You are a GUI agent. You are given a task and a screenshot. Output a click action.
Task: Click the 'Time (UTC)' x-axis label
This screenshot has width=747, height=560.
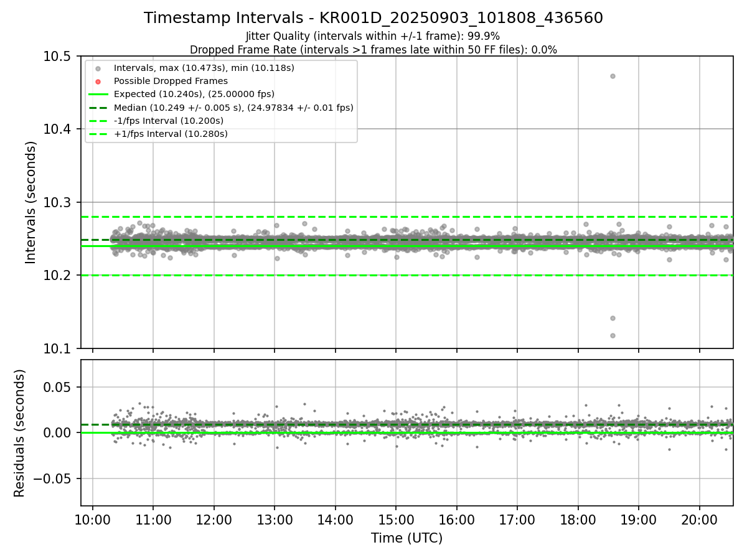pos(406,538)
